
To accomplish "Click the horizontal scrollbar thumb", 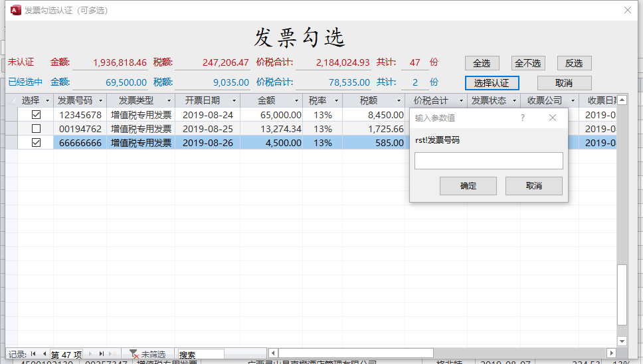I will click(x=356, y=353).
